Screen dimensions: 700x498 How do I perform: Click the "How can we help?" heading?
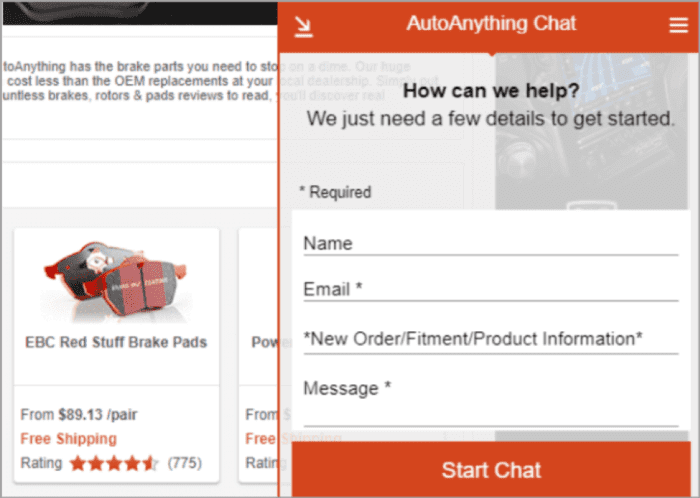click(490, 91)
